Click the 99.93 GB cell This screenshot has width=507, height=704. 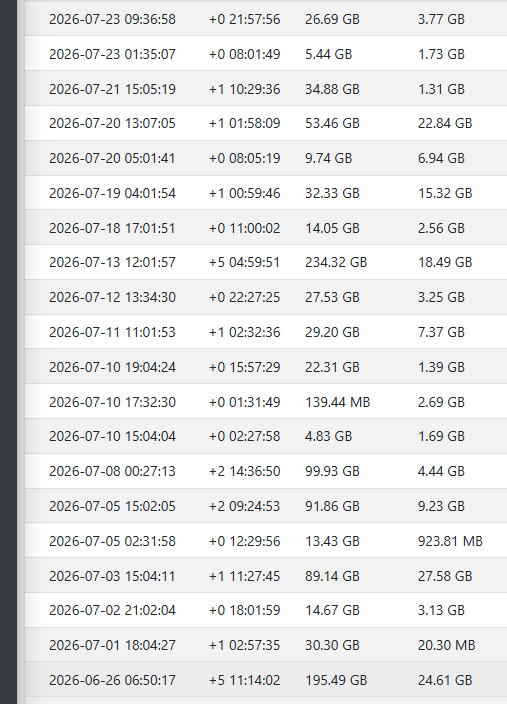pyautogui.click(x=332, y=471)
